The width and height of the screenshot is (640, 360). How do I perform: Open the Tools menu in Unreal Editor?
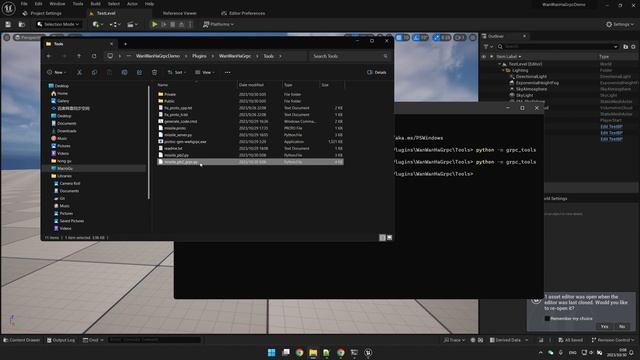pyautogui.click(x=78, y=4)
